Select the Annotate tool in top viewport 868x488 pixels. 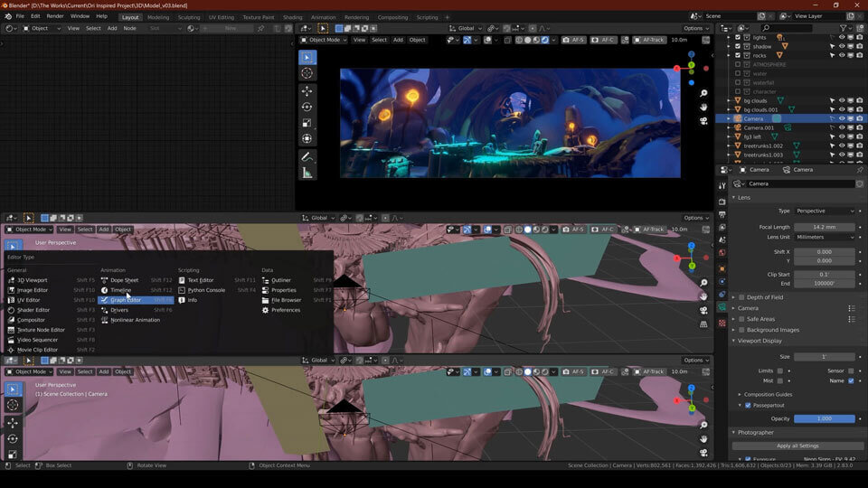(x=307, y=157)
